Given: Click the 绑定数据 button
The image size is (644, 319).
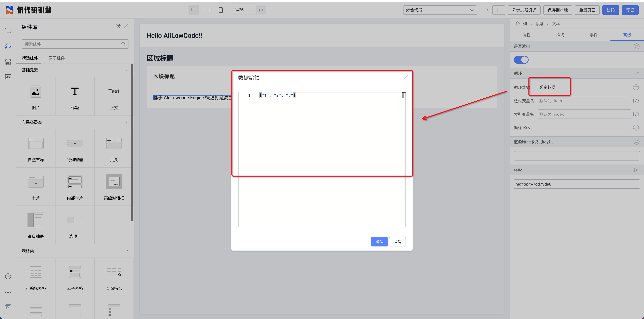Looking at the screenshot, I should click(547, 87).
